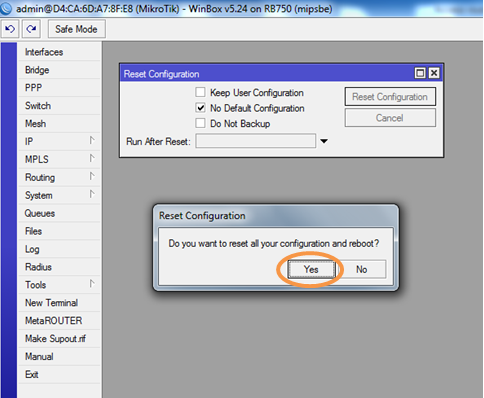Open the Log menu item
Screen dimensions: 484x398
[x=59, y=249]
